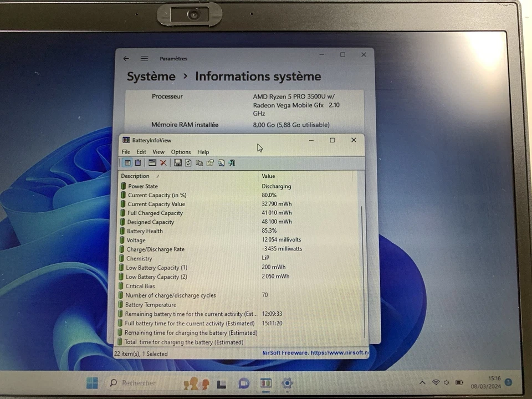Screen dimensions: 532x399
Task: Click the battery icon beside Critical Bias
Action: click(x=121, y=286)
